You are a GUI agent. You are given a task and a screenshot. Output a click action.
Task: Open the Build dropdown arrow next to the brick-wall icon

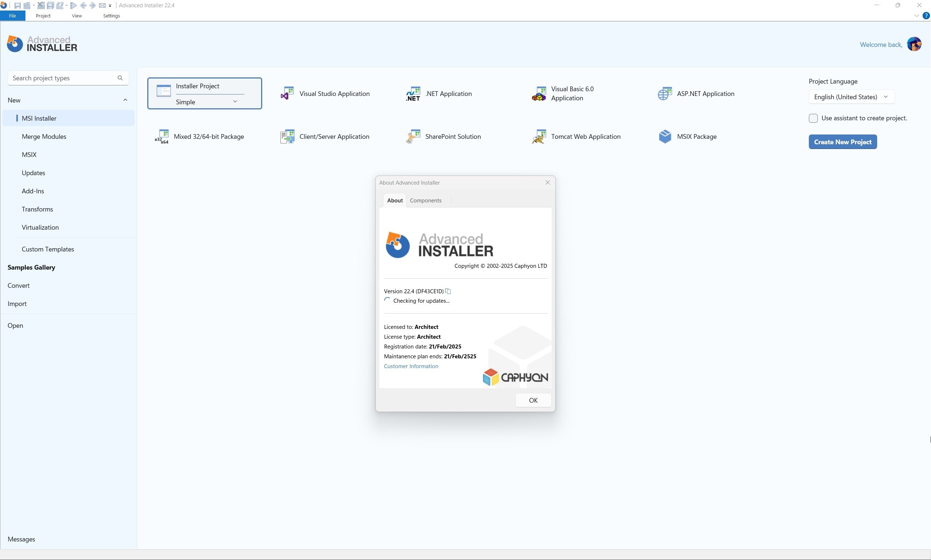[33, 5]
